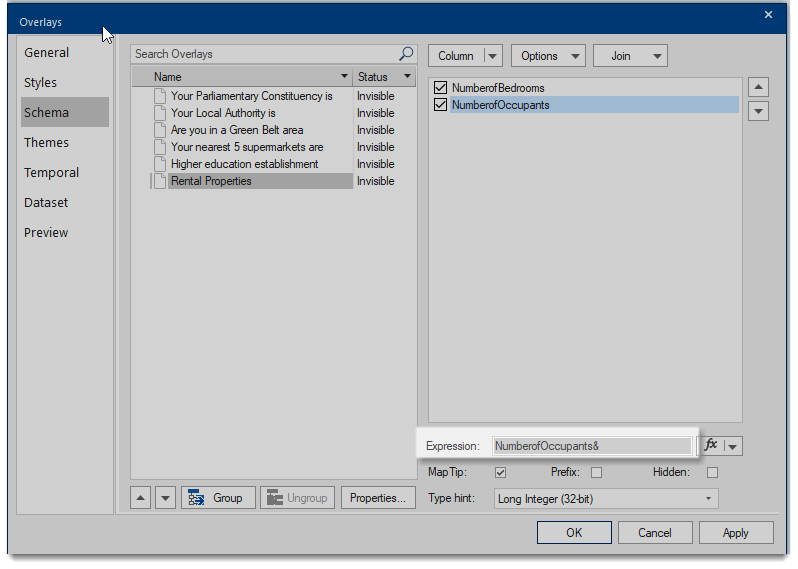
Task: Open the Type hint dropdown
Action: coord(606,498)
